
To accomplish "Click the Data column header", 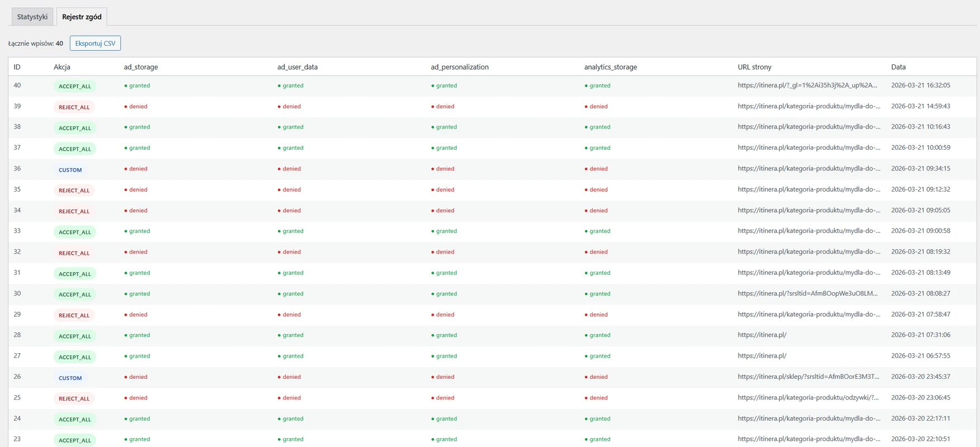I will click(x=898, y=67).
